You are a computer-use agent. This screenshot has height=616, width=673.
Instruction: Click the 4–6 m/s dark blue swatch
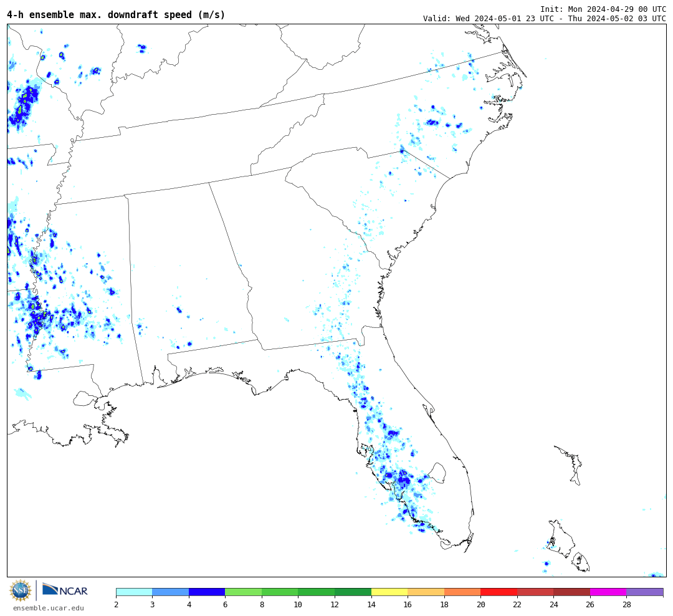207,592
